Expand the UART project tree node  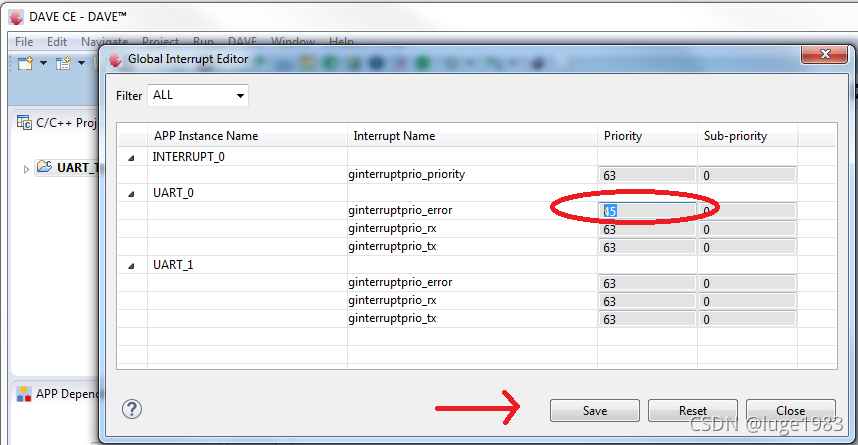click(26, 169)
